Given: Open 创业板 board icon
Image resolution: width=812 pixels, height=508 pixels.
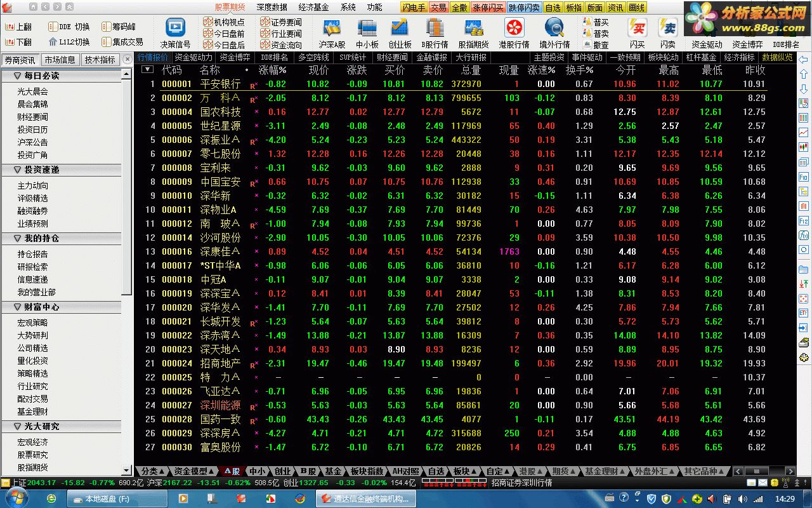Looking at the screenshot, I should click(400, 33).
